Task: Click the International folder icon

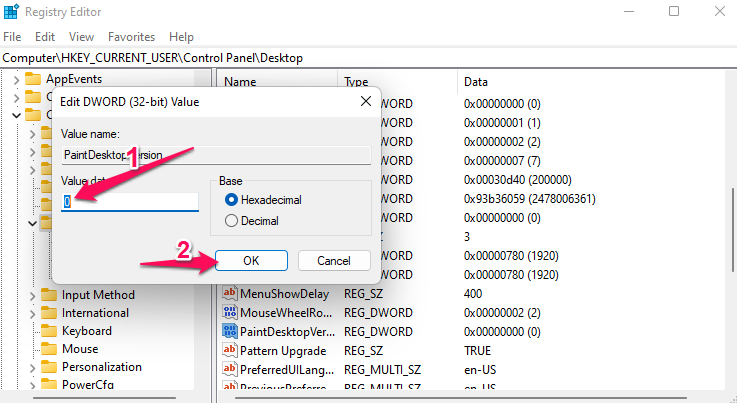Action: click(48, 313)
